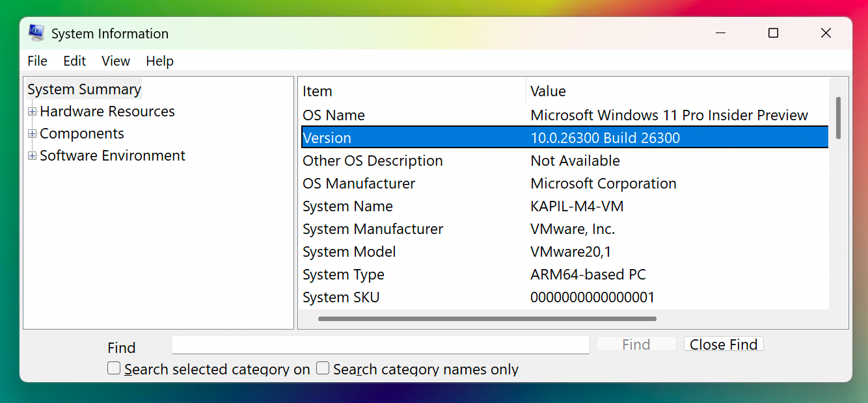Select the Components category
Screen dimensions: 868x403
click(x=82, y=133)
